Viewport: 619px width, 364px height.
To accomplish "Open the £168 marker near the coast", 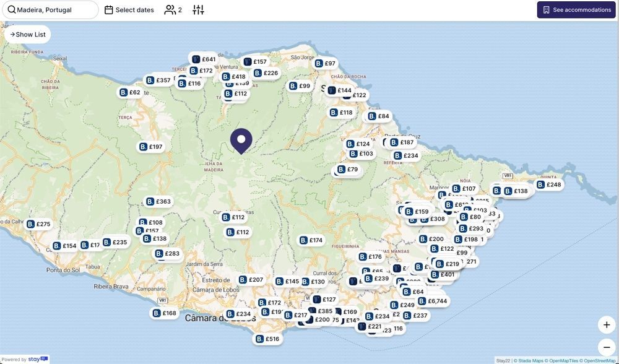I will [164, 313].
